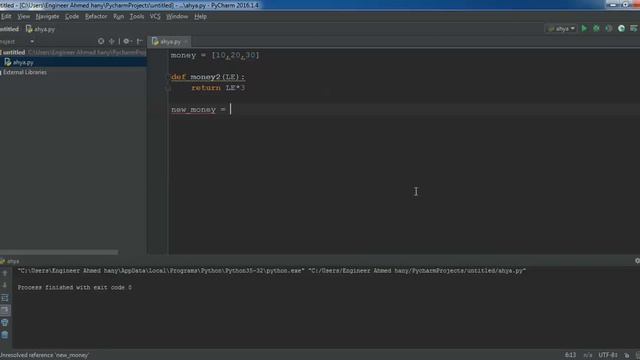Open the Window menu
Viewport: 640px width, 360px height.
tap(177, 17)
